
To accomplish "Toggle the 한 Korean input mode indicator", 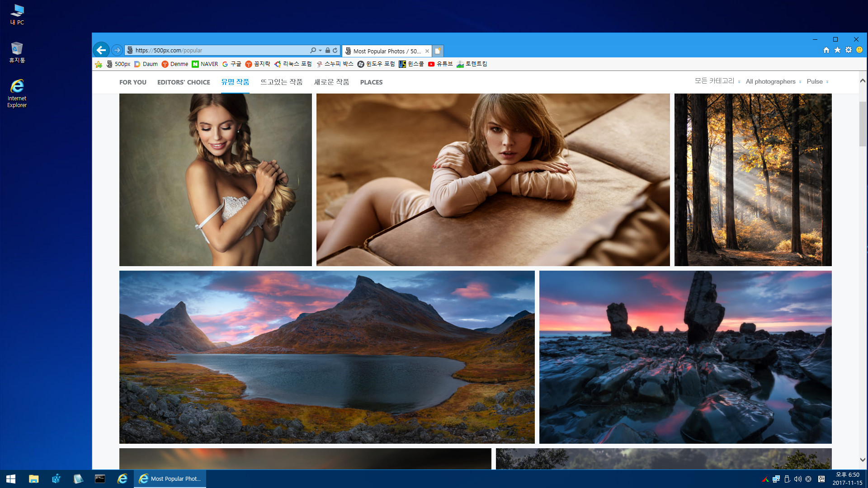I will coord(821,479).
